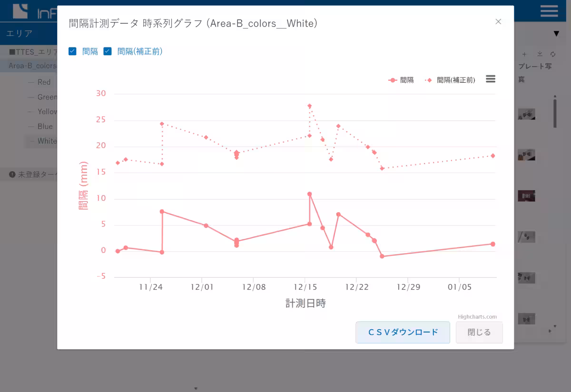
Task: Click the plus add icon
Action: tap(525, 54)
